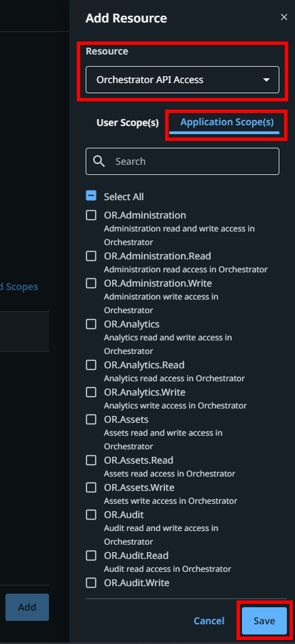This screenshot has height=644, width=295.
Task: Tick the OR.Administration.Write checkbox
Action: pyautogui.click(x=91, y=283)
